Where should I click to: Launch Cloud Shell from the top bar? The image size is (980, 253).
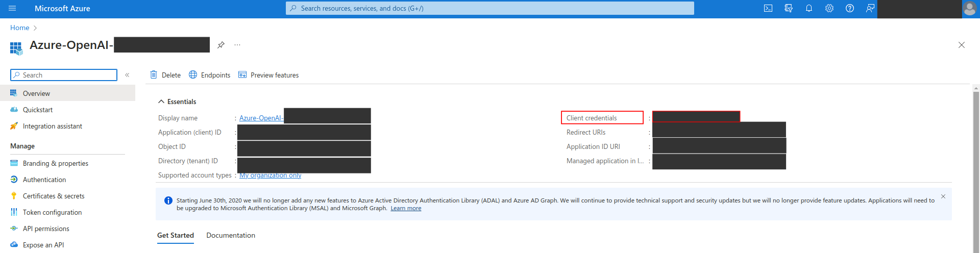768,8
